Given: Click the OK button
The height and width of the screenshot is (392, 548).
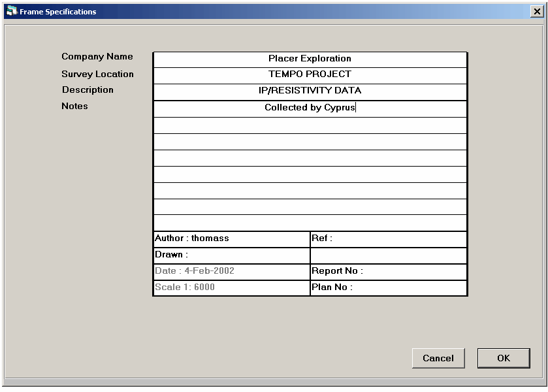Looking at the screenshot, I should tap(504, 358).
